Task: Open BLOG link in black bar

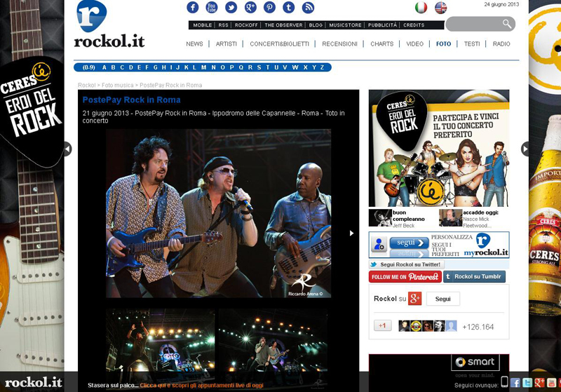Action: (x=316, y=25)
